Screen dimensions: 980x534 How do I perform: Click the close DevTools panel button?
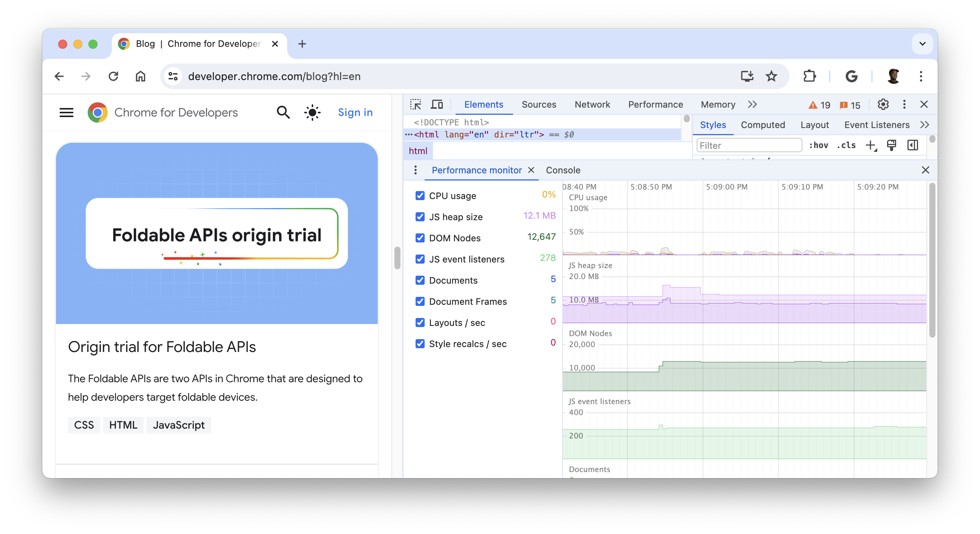click(x=924, y=105)
